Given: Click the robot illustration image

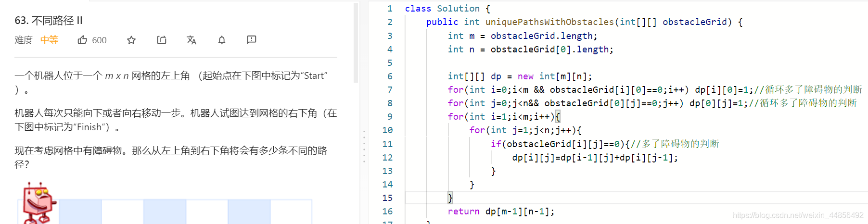Looking at the screenshot, I should pos(38,203).
